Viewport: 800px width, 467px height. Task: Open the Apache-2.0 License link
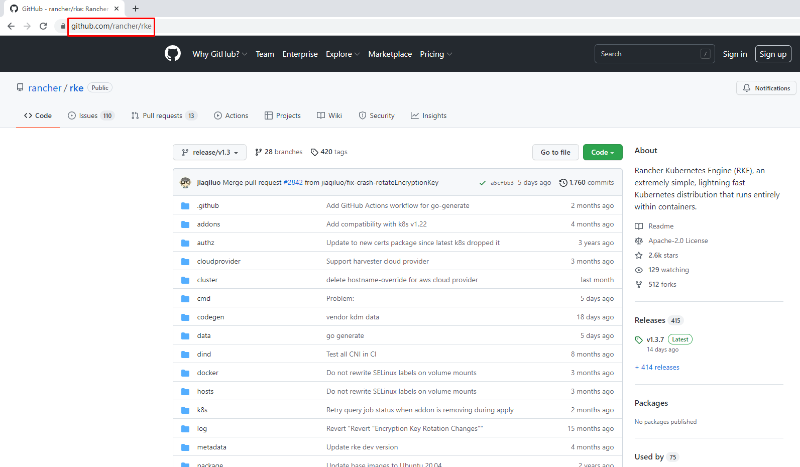coord(678,240)
